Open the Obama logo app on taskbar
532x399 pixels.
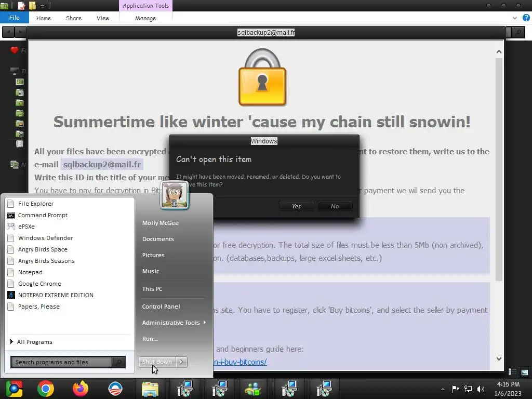[115, 389]
